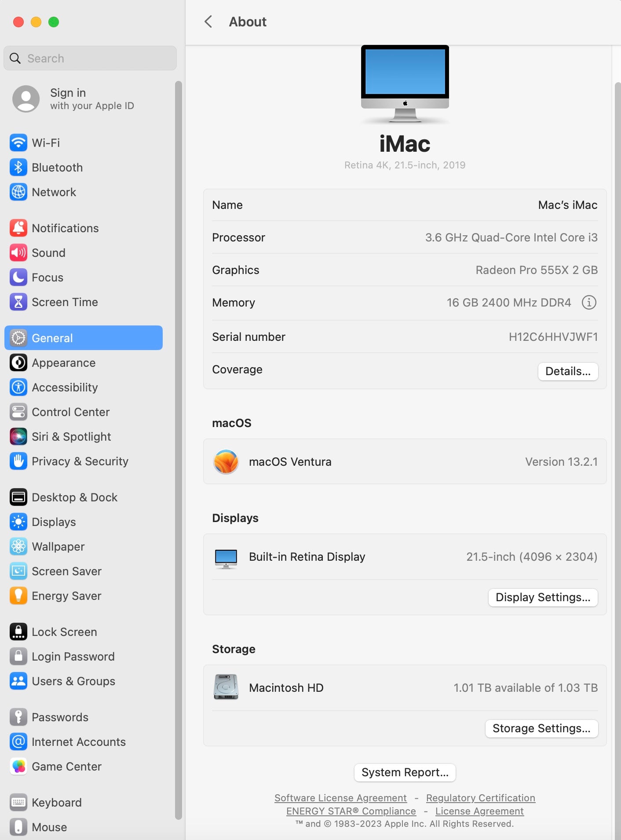Click the Passwords key icon
621x840 pixels.
coord(18,717)
